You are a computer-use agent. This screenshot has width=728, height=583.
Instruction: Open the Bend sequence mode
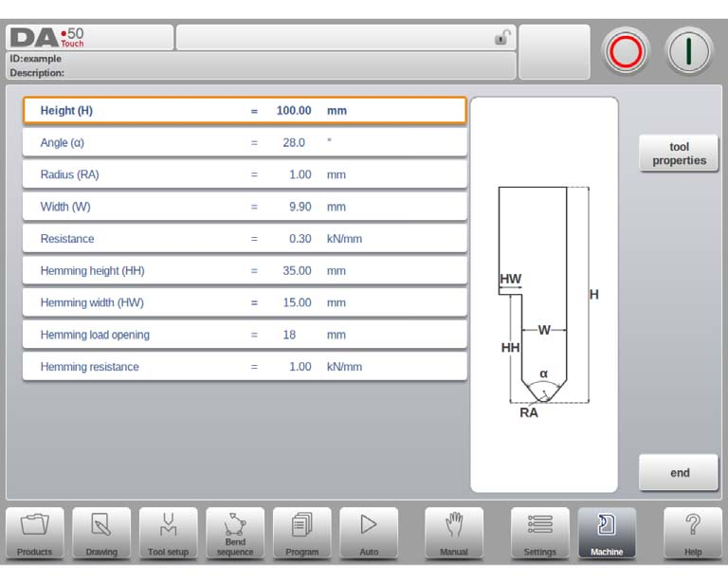(235, 533)
